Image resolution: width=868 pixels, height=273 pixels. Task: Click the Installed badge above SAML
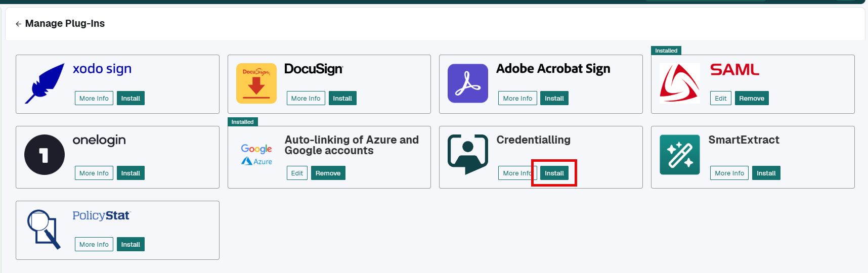tap(666, 51)
